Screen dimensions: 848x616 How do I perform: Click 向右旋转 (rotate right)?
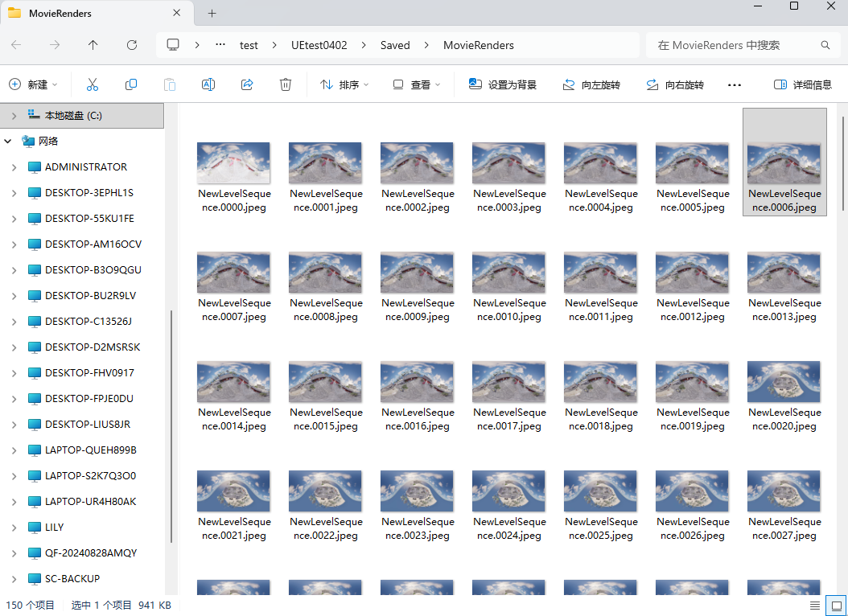point(675,84)
